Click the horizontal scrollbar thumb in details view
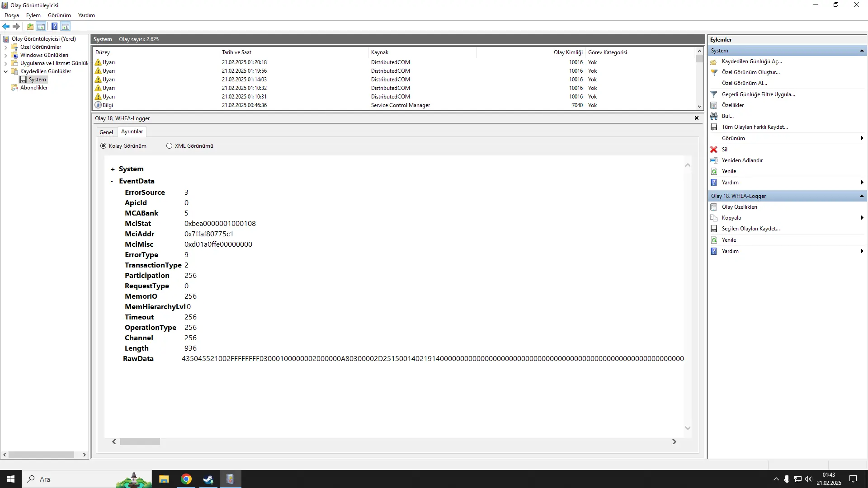This screenshot has height=488, width=868. coord(140,442)
